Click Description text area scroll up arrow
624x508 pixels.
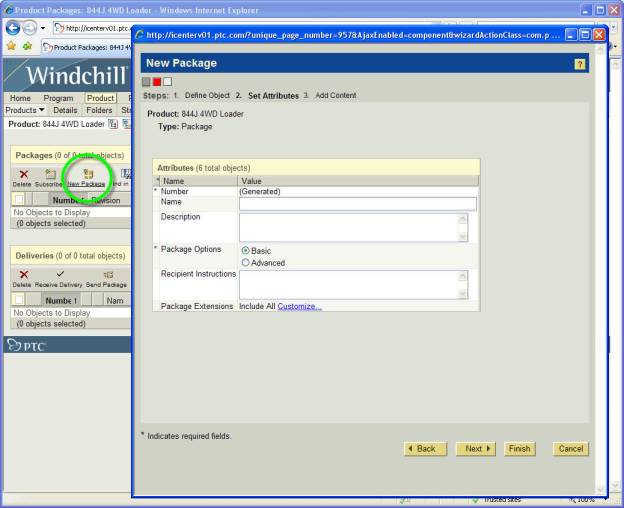pos(462,219)
